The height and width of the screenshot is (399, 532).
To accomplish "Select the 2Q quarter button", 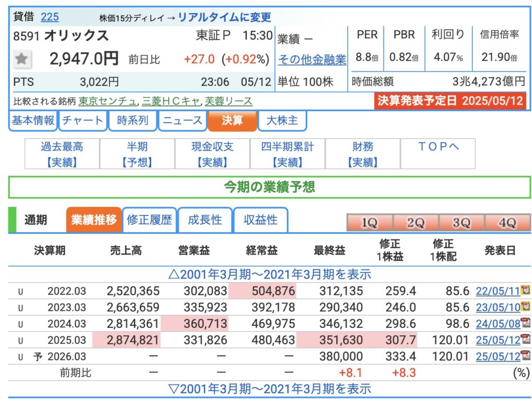I will click(416, 223).
